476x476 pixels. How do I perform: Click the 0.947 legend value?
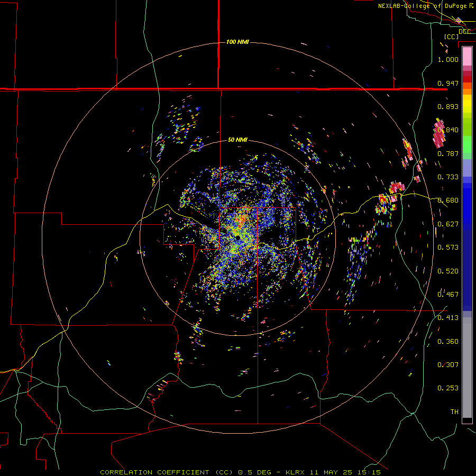coord(448,83)
